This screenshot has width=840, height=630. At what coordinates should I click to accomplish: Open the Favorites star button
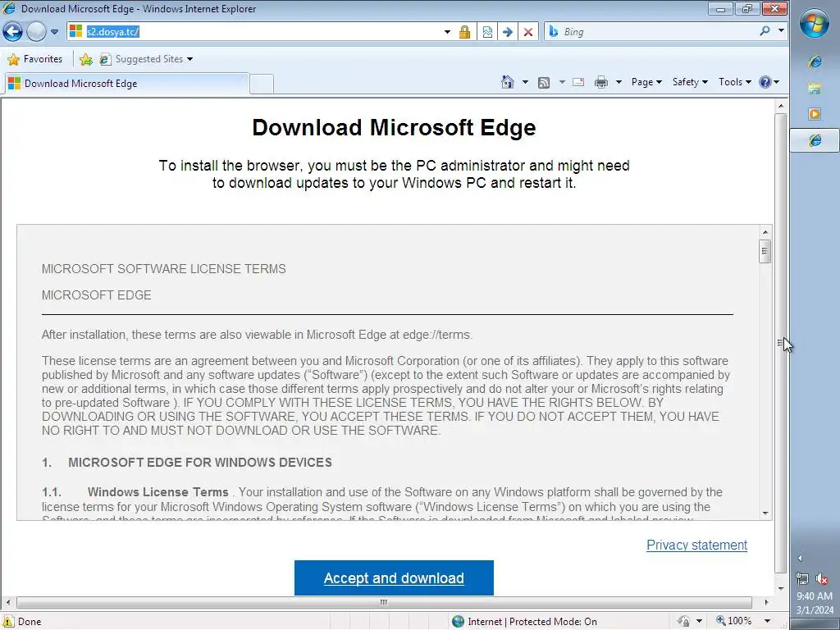pyautogui.click(x=35, y=59)
